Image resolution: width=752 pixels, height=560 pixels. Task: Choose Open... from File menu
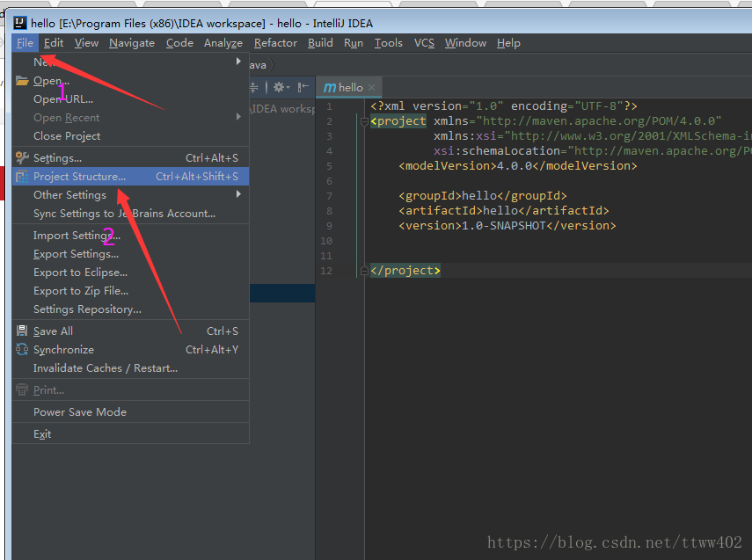click(130, 81)
